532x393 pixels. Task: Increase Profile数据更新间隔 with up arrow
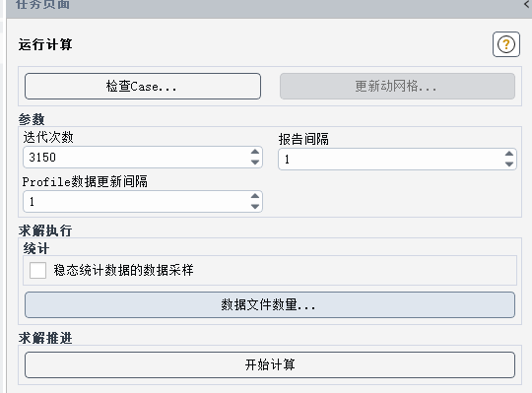tap(255, 196)
